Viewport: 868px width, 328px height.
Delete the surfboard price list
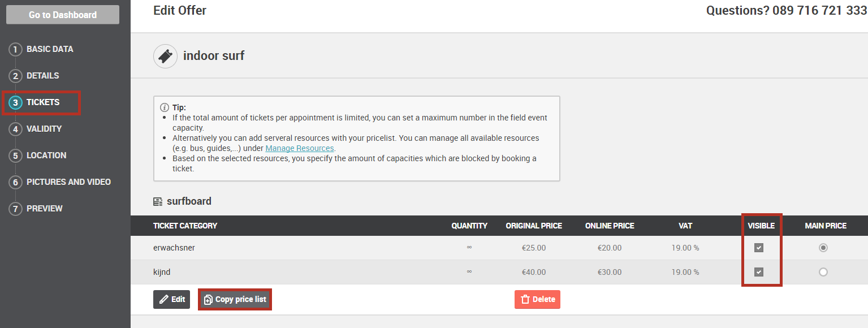tap(537, 299)
